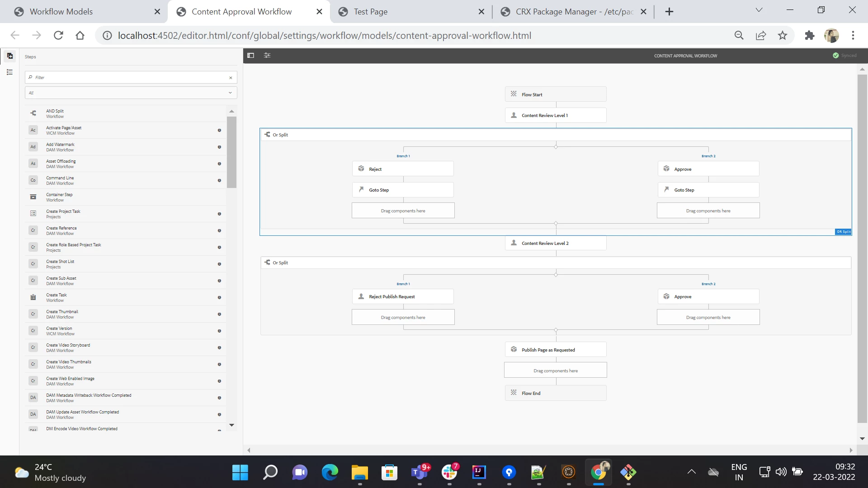
Task: Open Microsoft Edge from the taskbar
Action: point(330,472)
